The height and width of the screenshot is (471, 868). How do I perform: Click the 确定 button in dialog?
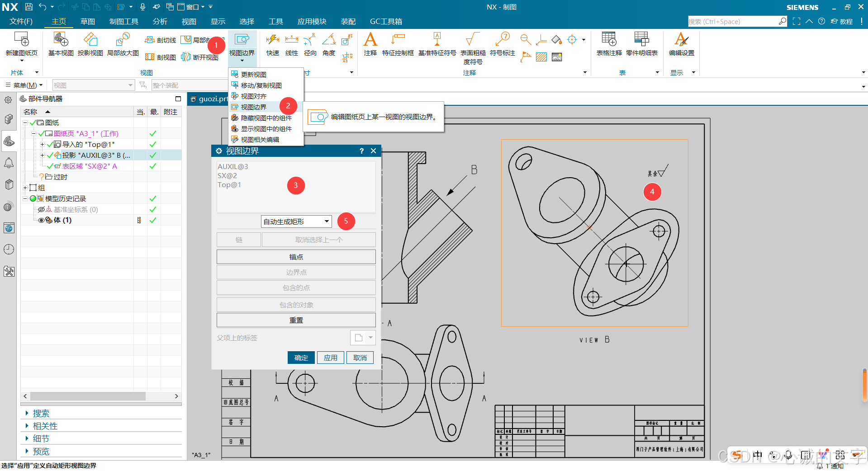(301, 358)
